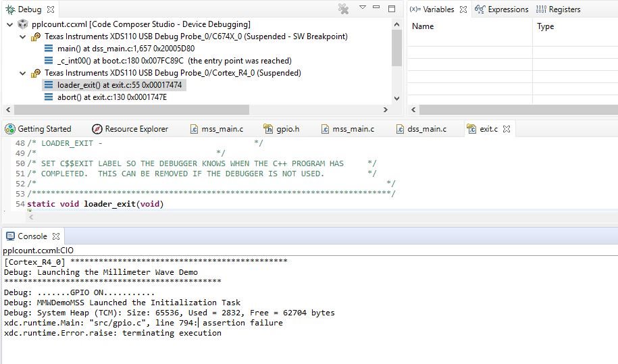This screenshot has height=364, width=618.
Task: Open the Getting Started tab
Action: (45, 129)
